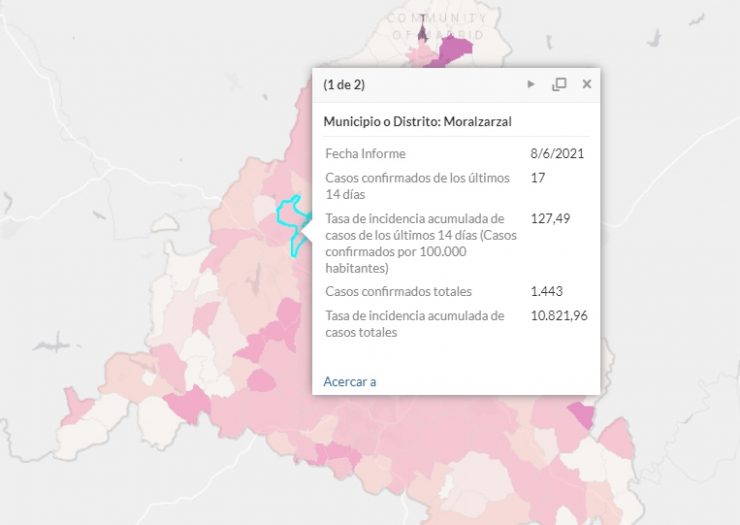Close the Moralzarzal info popup
This screenshot has height=525, width=740.
tap(587, 84)
